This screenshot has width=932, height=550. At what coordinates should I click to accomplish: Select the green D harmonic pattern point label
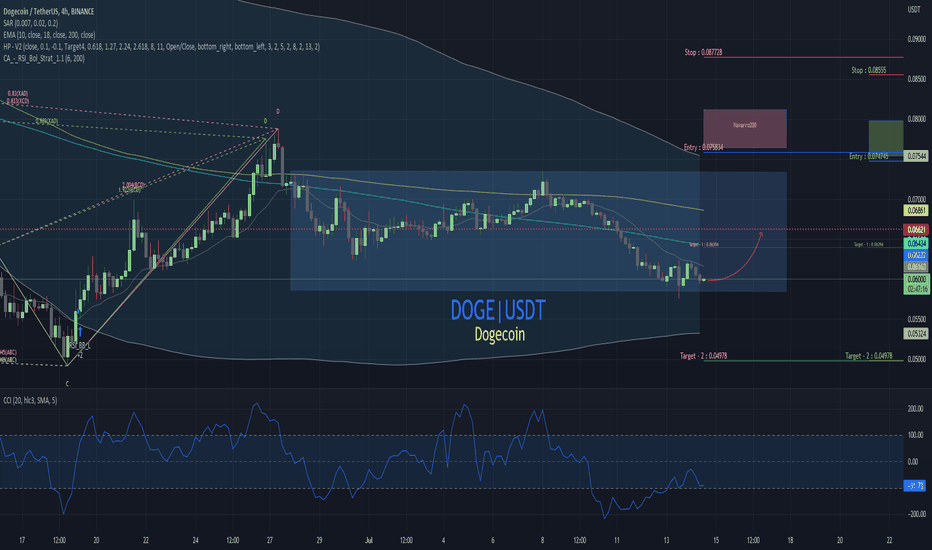coord(265,121)
